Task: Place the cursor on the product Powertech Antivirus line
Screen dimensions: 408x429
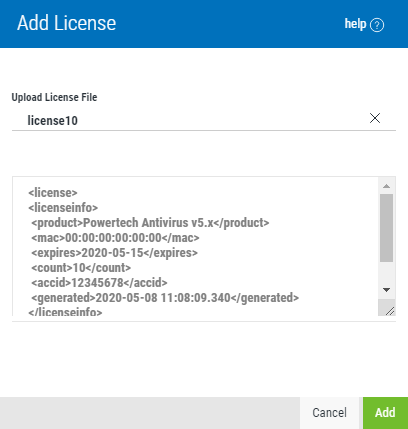Action: coord(150,223)
